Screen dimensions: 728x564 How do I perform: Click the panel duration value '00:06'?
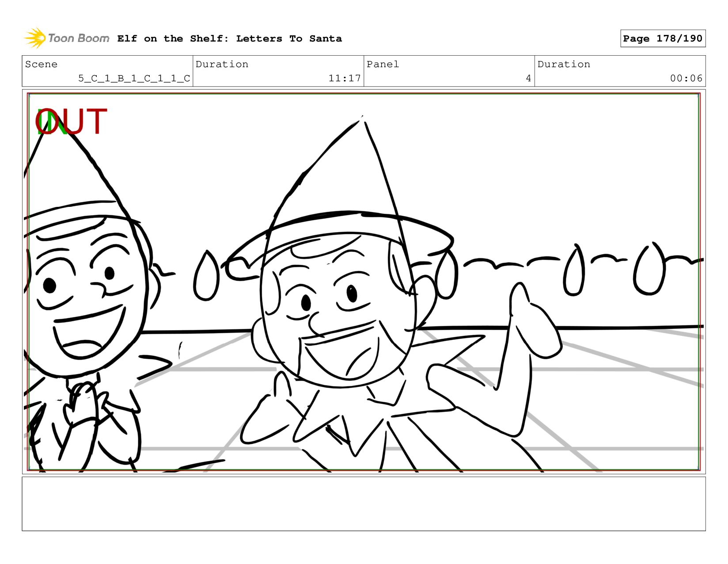[x=686, y=78]
